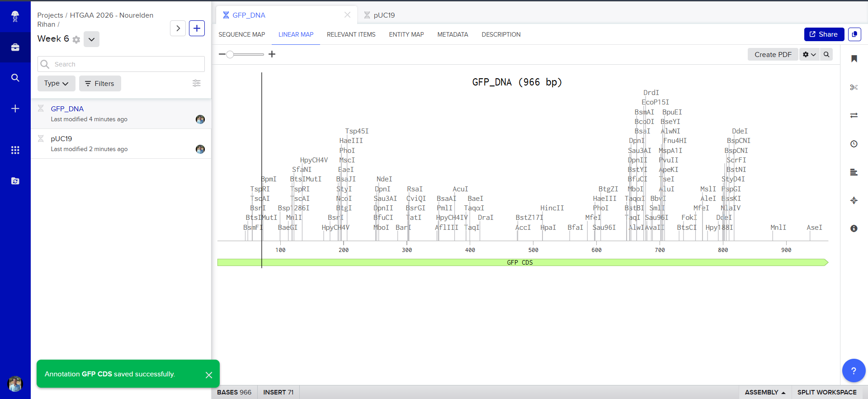Click the avatar on the pUC19 row

coord(200,149)
